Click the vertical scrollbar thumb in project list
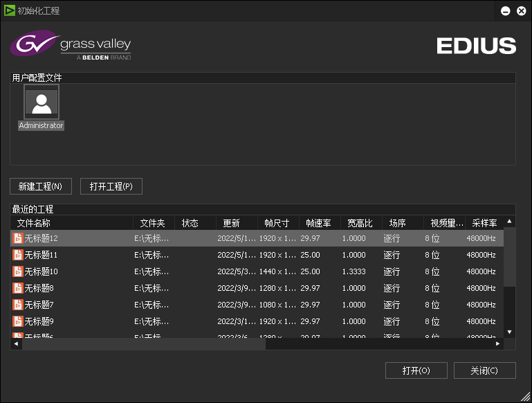Image resolution: width=532 pixels, height=403 pixels. point(509,257)
